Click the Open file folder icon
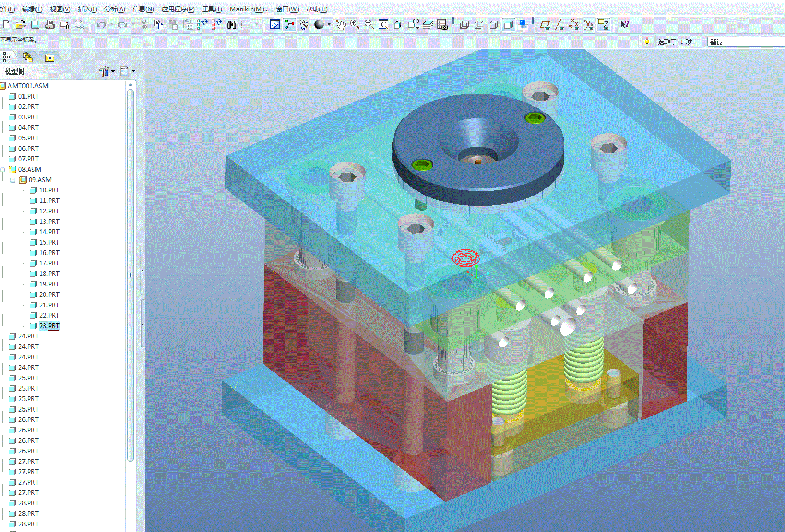 (20, 25)
